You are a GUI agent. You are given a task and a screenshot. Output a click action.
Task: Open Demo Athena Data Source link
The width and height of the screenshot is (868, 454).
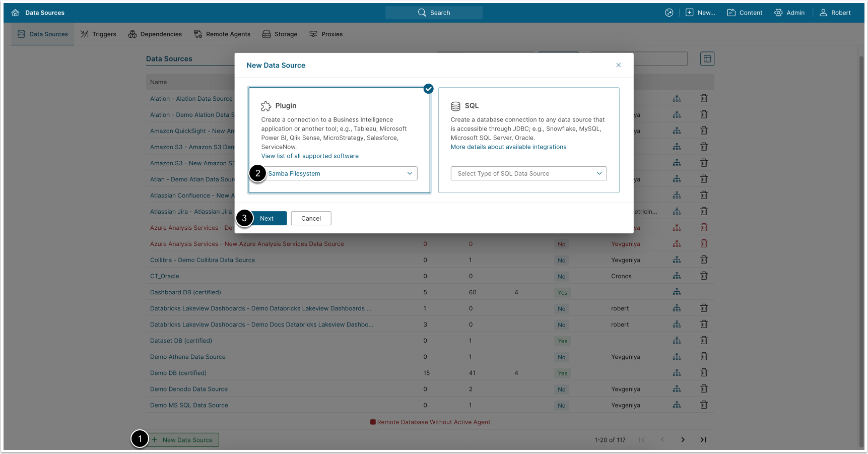pyautogui.click(x=188, y=357)
